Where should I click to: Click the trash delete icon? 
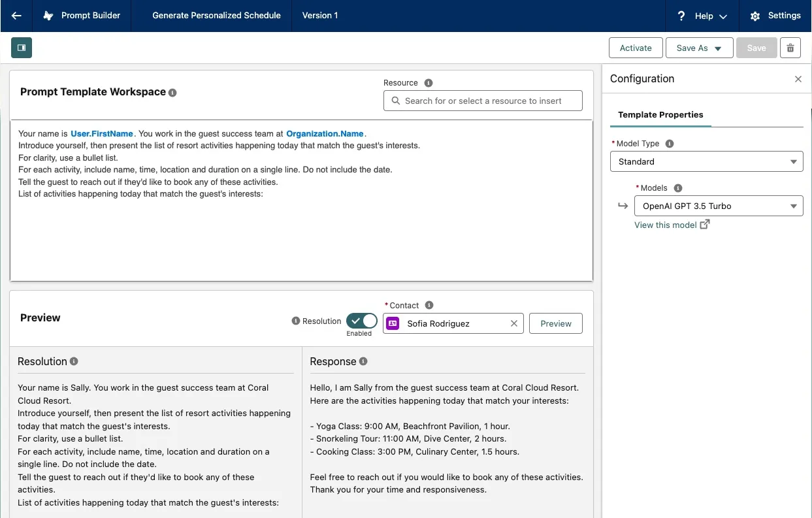(790, 48)
